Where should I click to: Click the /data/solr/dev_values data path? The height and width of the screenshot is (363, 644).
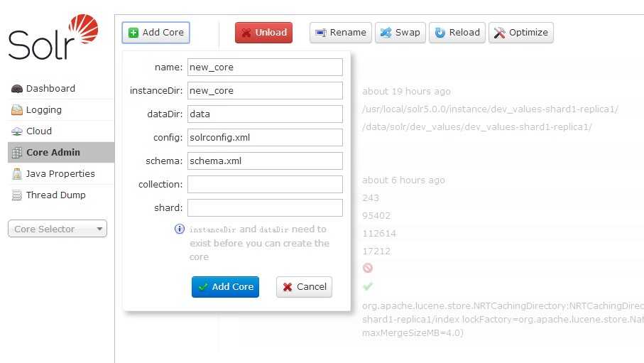click(477, 126)
